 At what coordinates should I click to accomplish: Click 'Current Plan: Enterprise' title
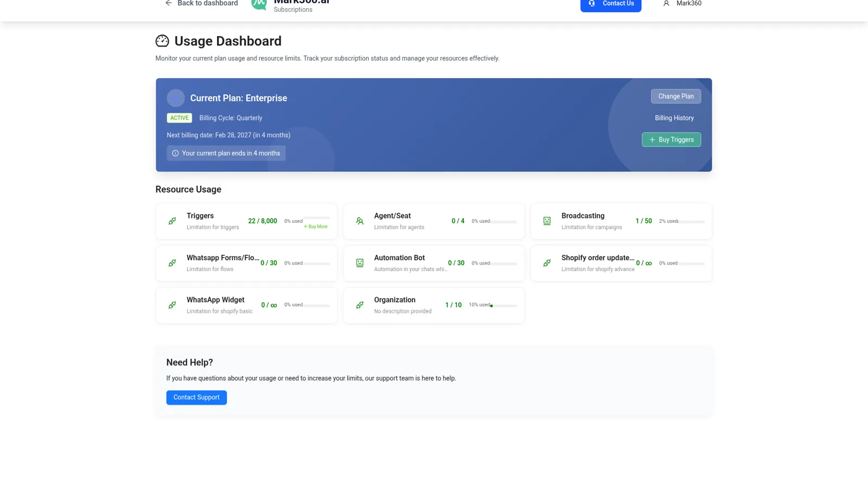(239, 98)
